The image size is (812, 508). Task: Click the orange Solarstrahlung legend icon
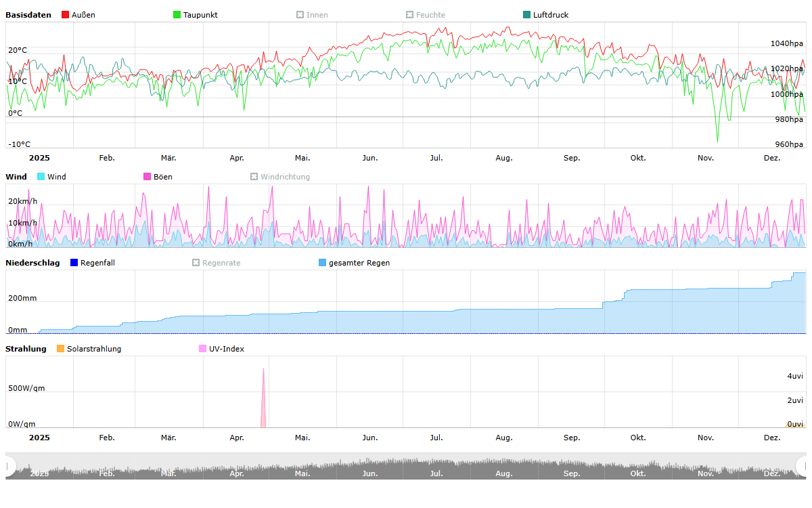point(60,349)
